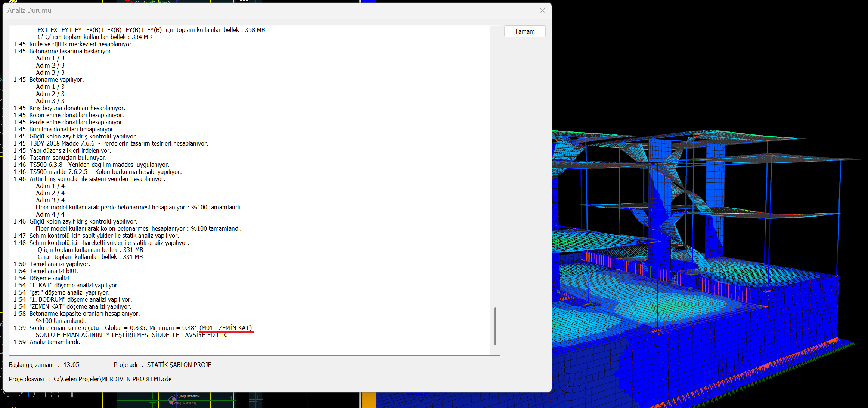Click the 'Analiz Durumu' title bar text
This screenshot has height=408, width=868.
point(30,10)
